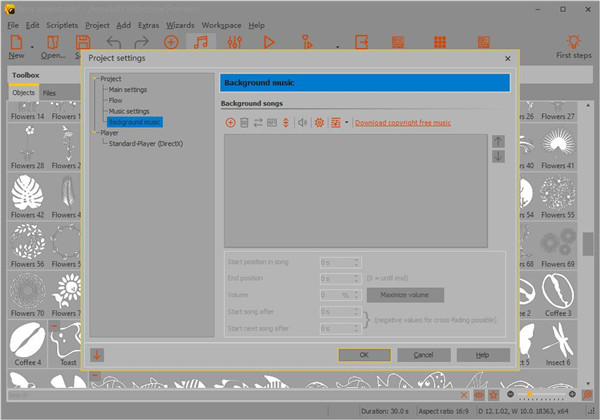Click the delete song icon in Background songs toolbar
Screen dimensions: 600x420
coord(244,122)
